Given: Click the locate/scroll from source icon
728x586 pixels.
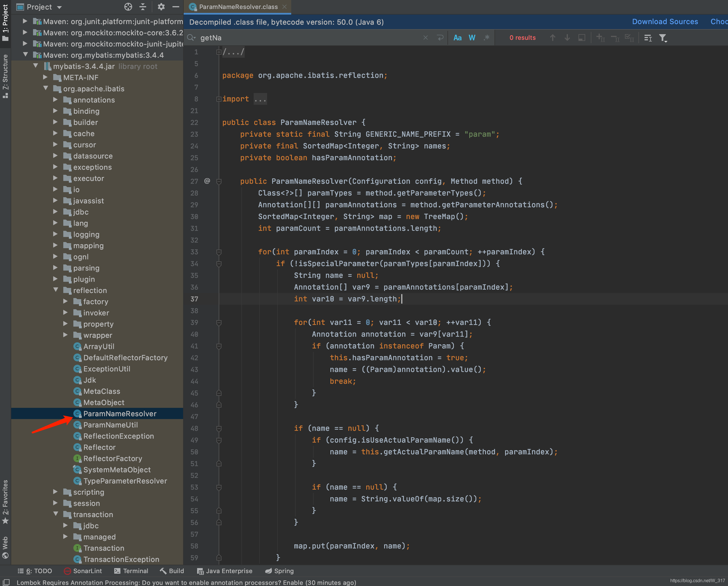Looking at the screenshot, I should pyautogui.click(x=128, y=7).
